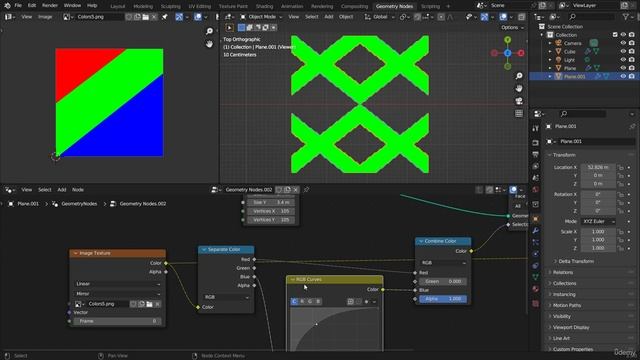Expand the Delta Transform panel
The width and height of the screenshot is (640, 360).
[576, 261]
